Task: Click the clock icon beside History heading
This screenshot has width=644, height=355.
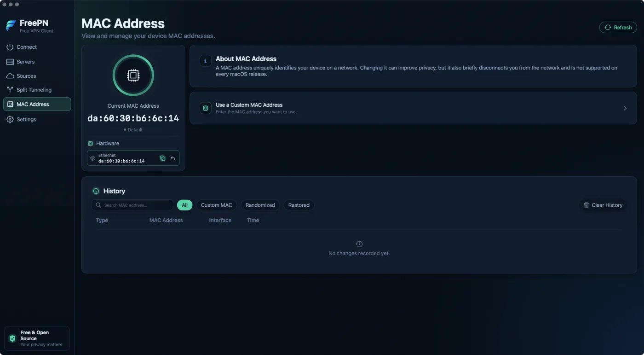Action: click(x=96, y=191)
